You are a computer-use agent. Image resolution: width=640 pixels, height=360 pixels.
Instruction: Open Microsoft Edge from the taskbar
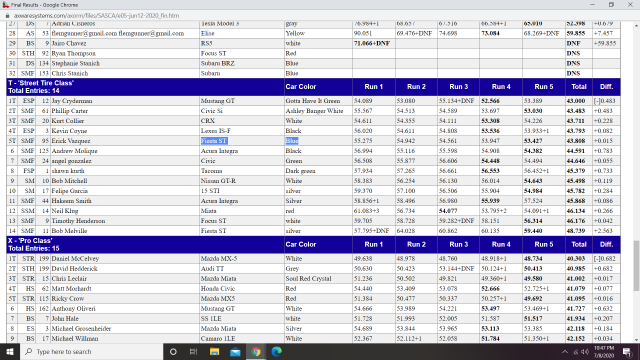[x=277, y=351]
